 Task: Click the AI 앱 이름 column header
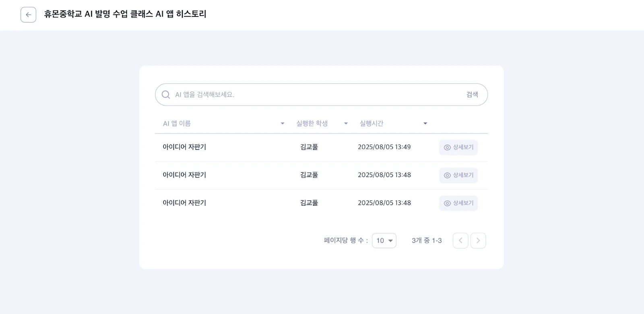click(177, 124)
